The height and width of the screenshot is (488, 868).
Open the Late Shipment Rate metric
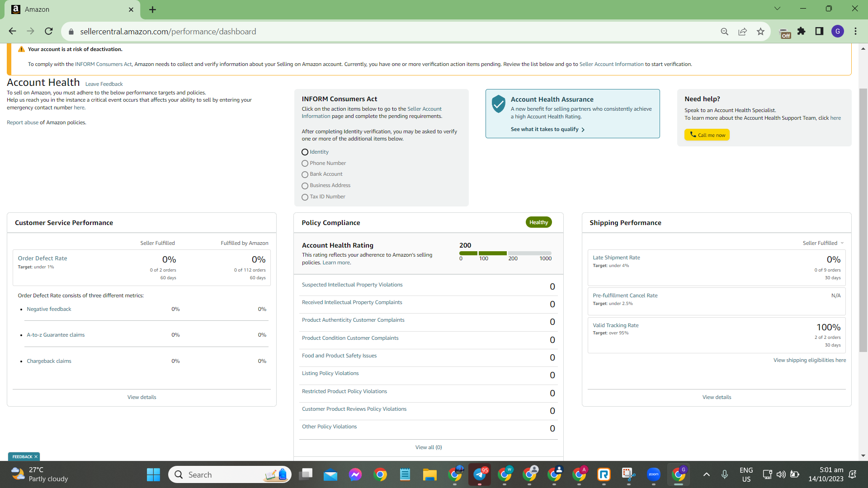[x=616, y=258]
